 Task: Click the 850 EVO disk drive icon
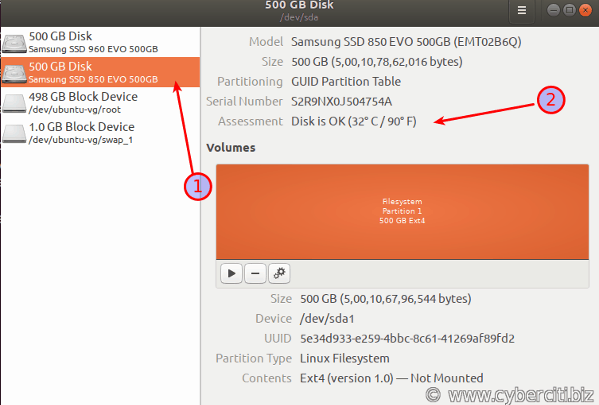coord(14,73)
